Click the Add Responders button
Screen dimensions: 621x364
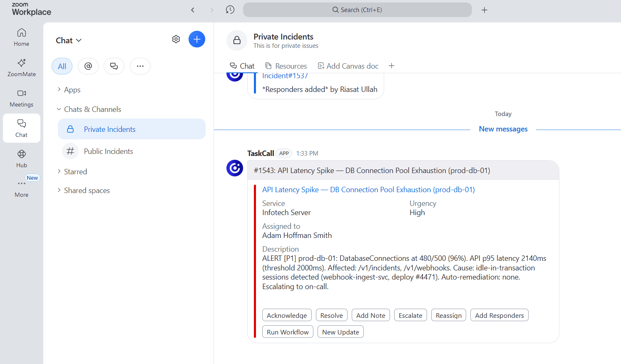499,315
